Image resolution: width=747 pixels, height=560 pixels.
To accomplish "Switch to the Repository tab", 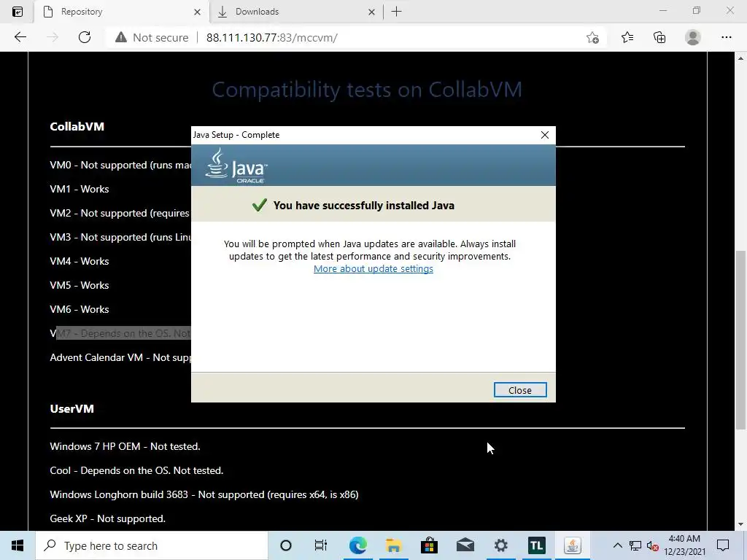I will point(122,12).
